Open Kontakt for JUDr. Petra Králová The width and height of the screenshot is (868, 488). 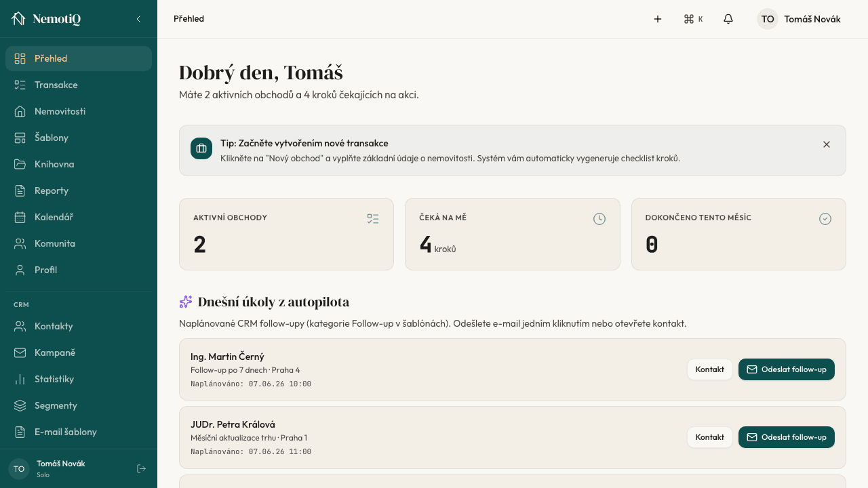click(710, 437)
